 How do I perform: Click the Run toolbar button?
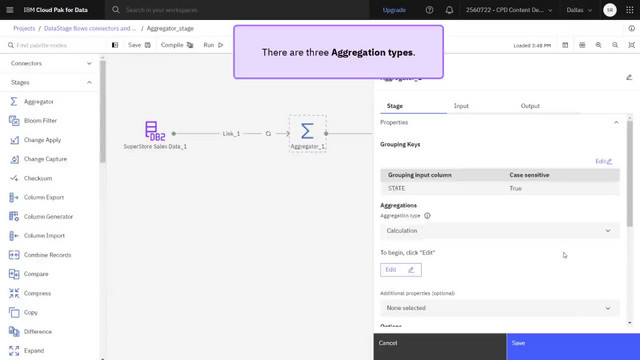[213, 45]
